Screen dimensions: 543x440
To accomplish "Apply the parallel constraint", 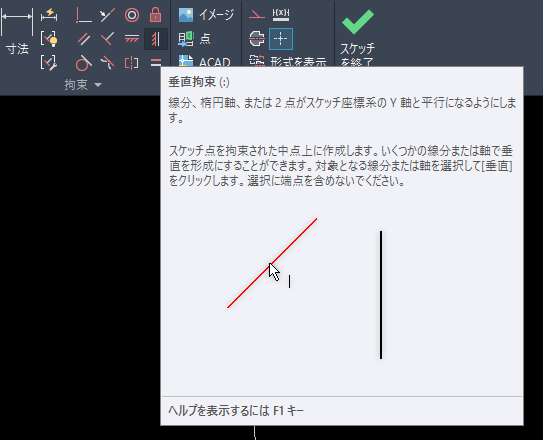I will click(83, 39).
